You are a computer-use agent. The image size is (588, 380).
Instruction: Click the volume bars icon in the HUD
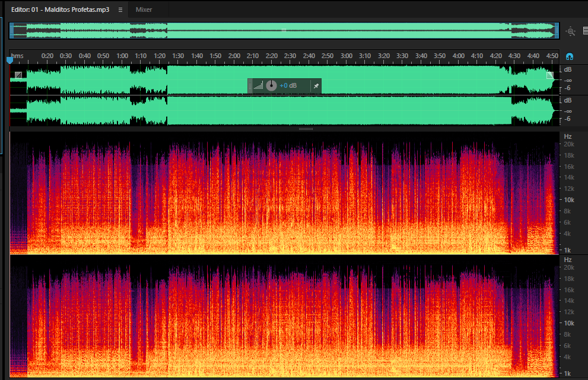click(x=258, y=86)
